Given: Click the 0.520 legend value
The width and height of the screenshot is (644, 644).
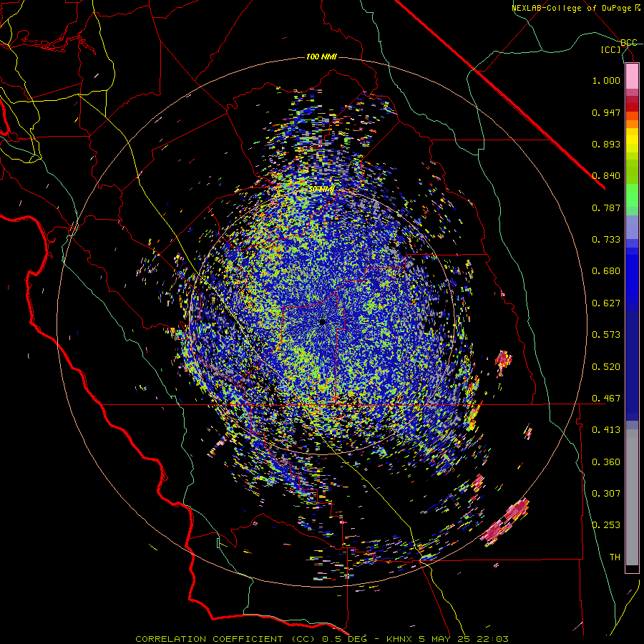Looking at the screenshot, I should tap(606, 367).
